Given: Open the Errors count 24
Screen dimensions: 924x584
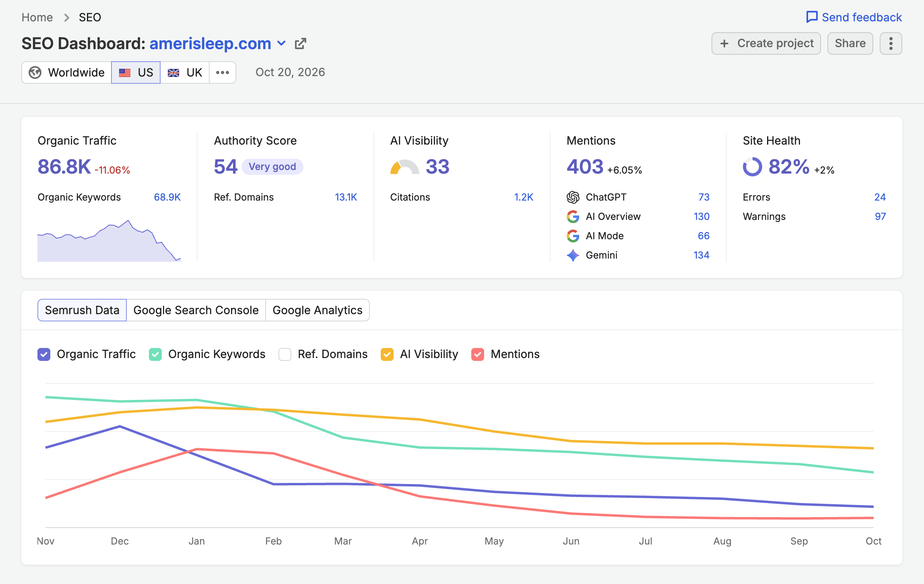Looking at the screenshot, I should tap(880, 197).
